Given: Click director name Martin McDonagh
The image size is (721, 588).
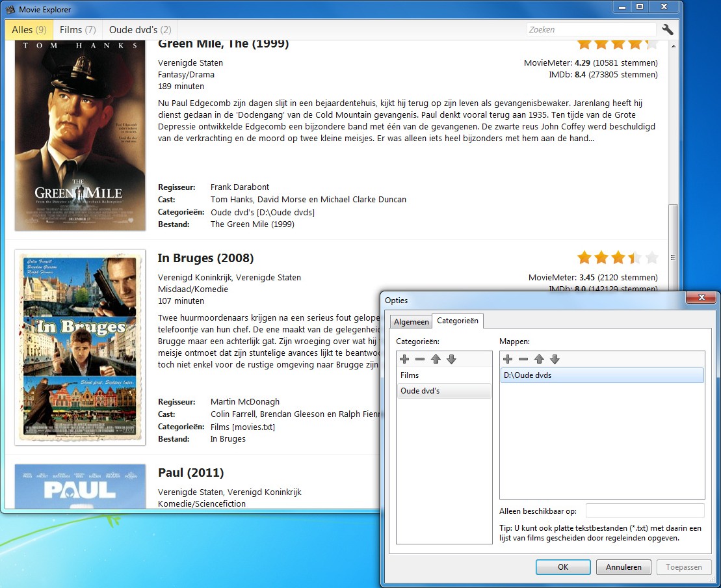Looking at the screenshot, I should pyautogui.click(x=245, y=402).
